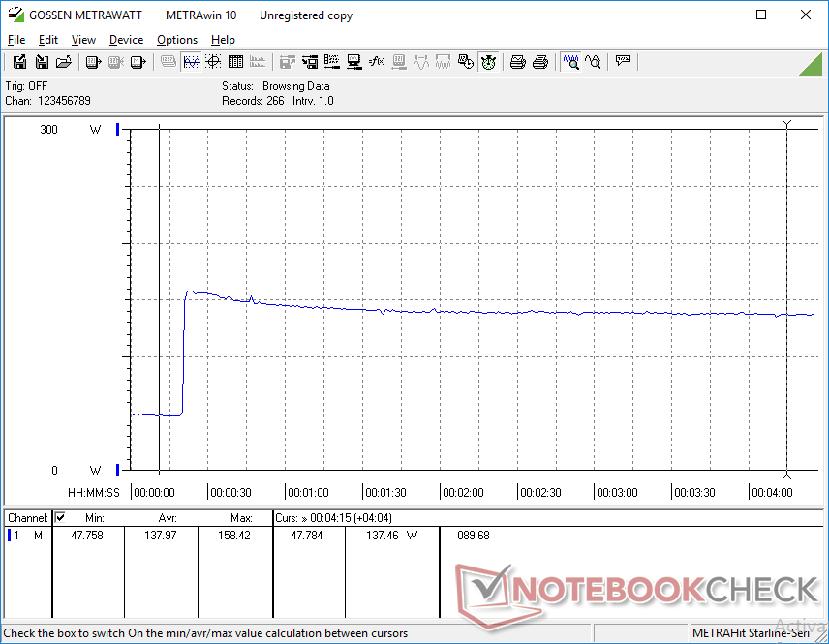829x644 pixels.
Task: Click the import data from disk icon
Action: pyautogui.click(x=42, y=62)
